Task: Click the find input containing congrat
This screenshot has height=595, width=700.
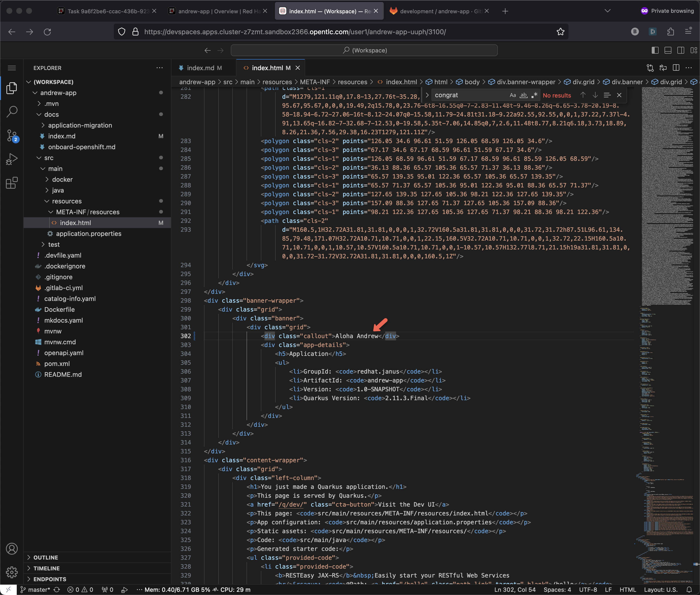Action: [469, 96]
